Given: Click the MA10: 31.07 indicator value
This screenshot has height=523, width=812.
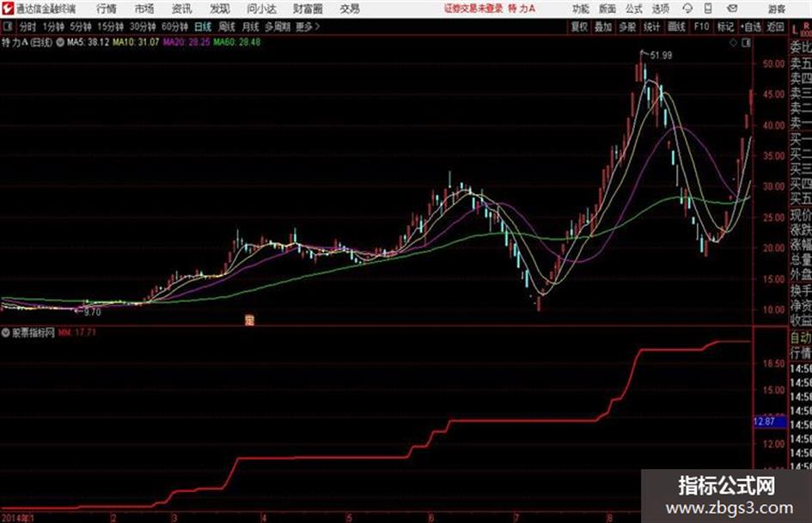Looking at the screenshot, I should tap(137, 42).
